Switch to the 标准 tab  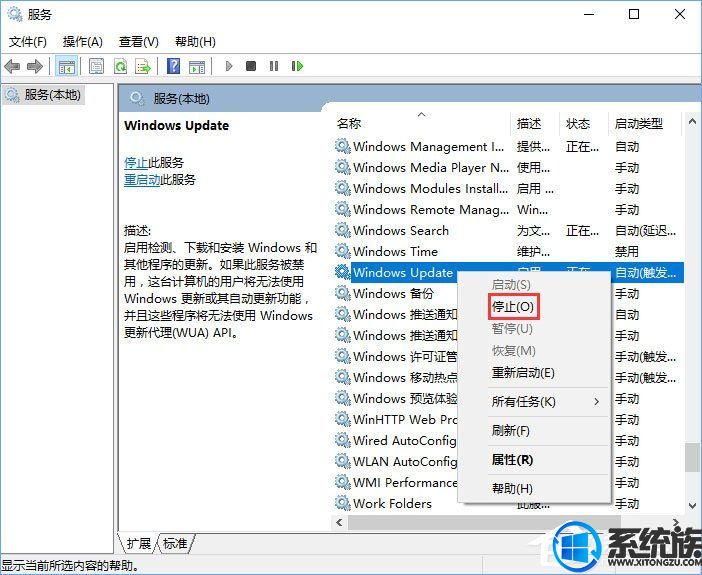(175, 544)
